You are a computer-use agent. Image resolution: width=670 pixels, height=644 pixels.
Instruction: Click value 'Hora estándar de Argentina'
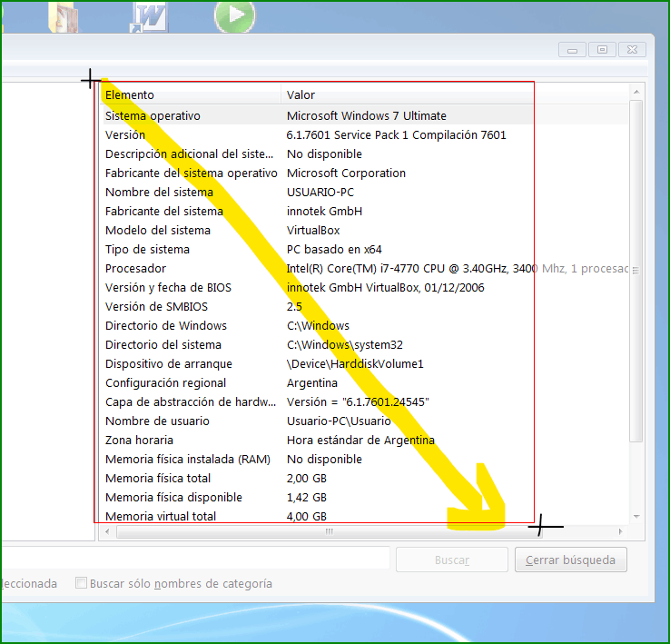[x=360, y=440]
